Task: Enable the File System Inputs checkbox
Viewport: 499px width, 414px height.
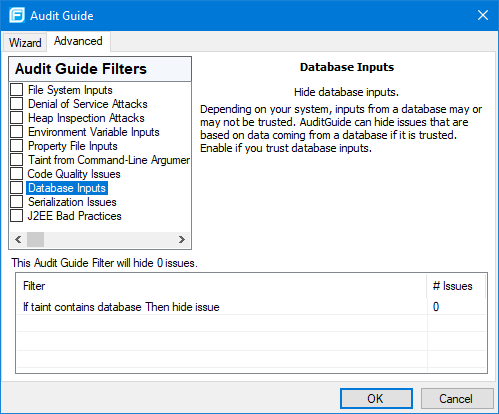Action: pos(17,90)
